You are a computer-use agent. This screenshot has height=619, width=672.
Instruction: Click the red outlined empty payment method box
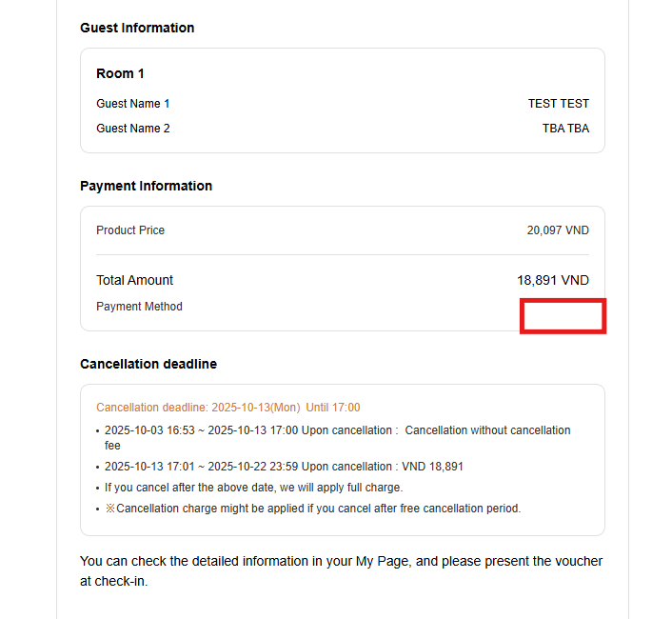pos(563,316)
